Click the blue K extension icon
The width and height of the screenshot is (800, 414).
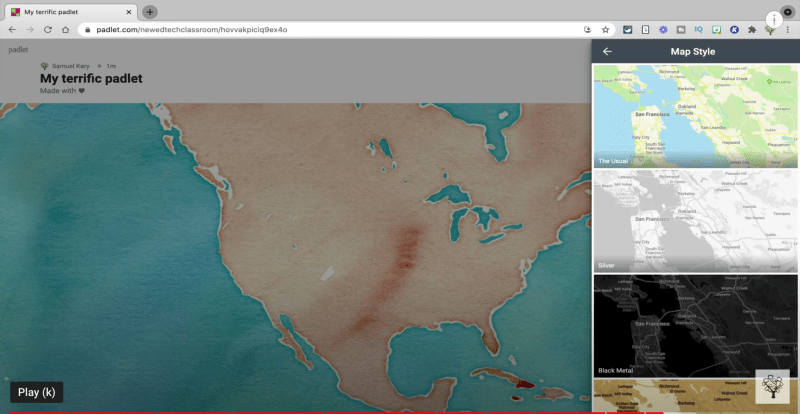tap(734, 30)
